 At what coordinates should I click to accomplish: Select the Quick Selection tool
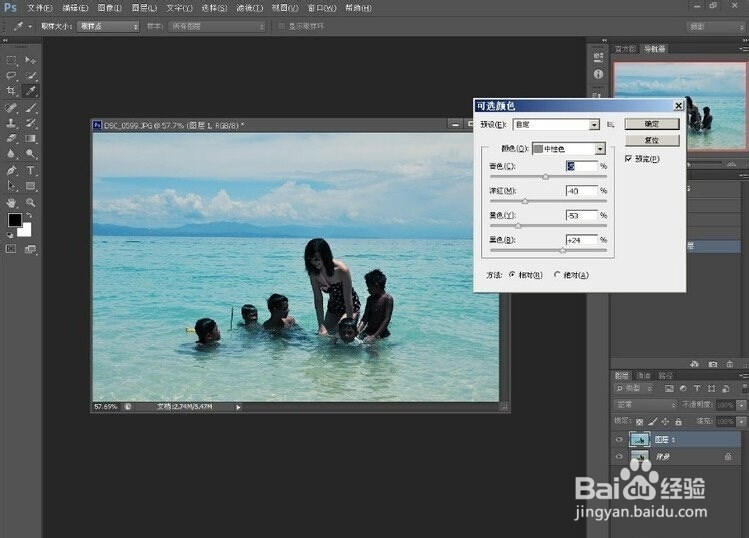pos(31,75)
